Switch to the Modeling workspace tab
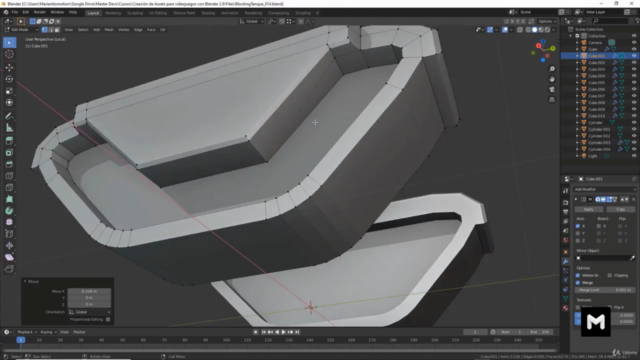This screenshot has width=640, height=360. [x=113, y=13]
